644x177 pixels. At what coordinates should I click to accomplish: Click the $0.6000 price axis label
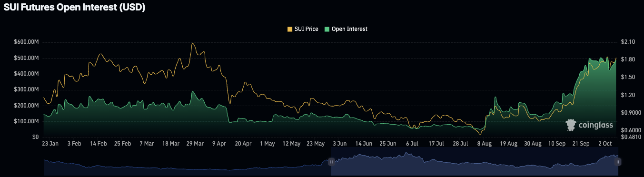tap(631, 130)
